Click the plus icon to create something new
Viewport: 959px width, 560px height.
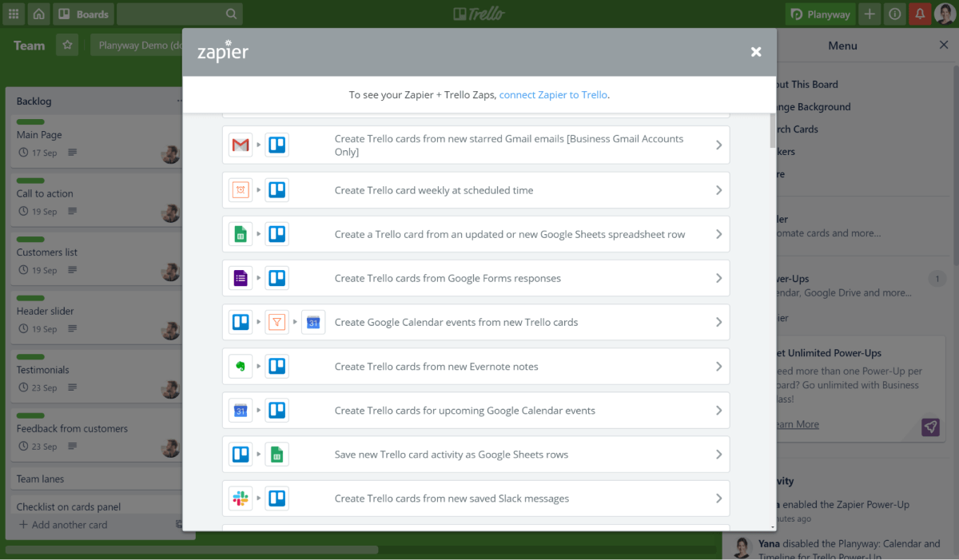[x=869, y=14]
